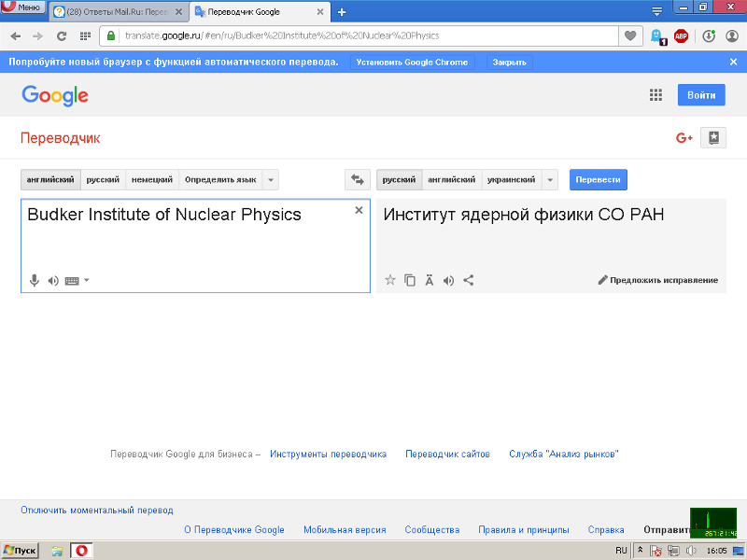The height and width of the screenshot is (560, 747).
Task: Open the phrasebook star button
Action: (x=713, y=138)
